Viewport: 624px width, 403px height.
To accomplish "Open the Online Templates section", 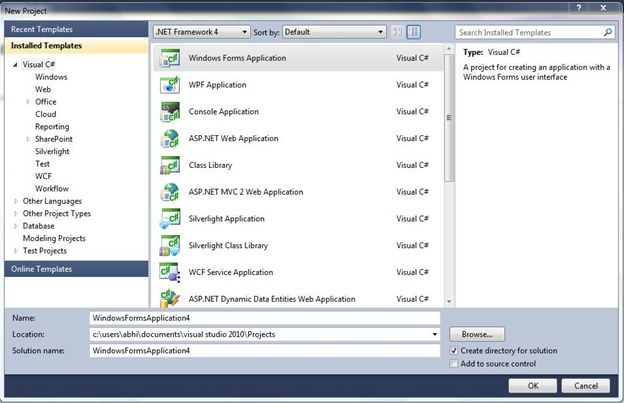I will coord(76,269).
